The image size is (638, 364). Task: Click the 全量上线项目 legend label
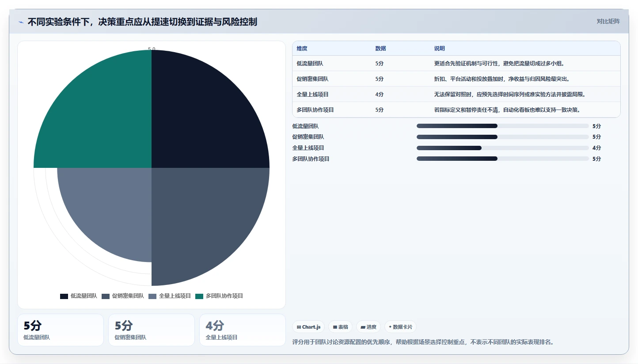[175, 296]
